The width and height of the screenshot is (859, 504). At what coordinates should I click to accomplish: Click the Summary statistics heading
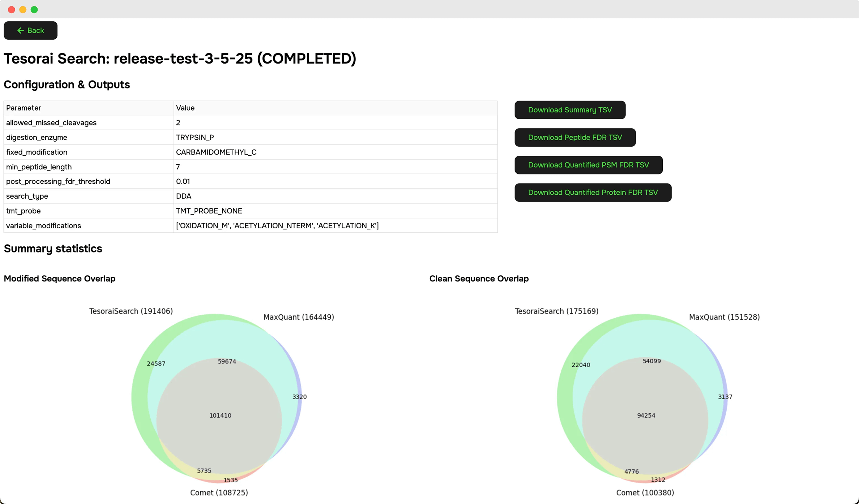(53, 249)
